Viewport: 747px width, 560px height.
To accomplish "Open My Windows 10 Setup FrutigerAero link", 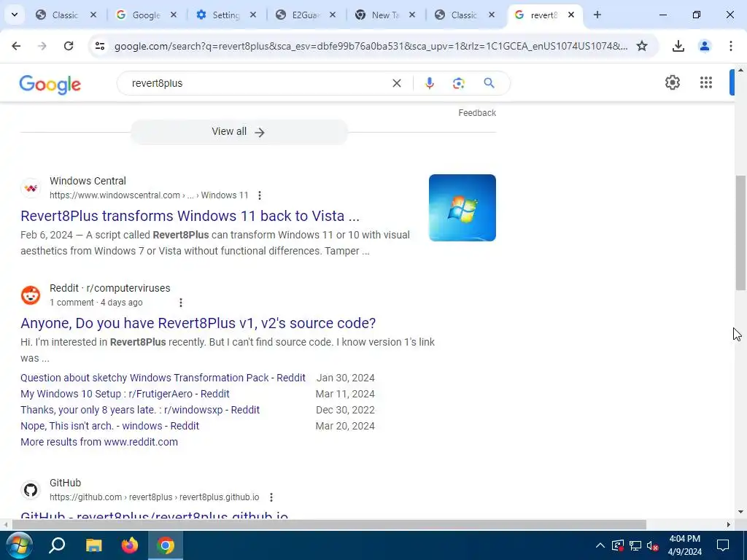I will click(125, 394).
